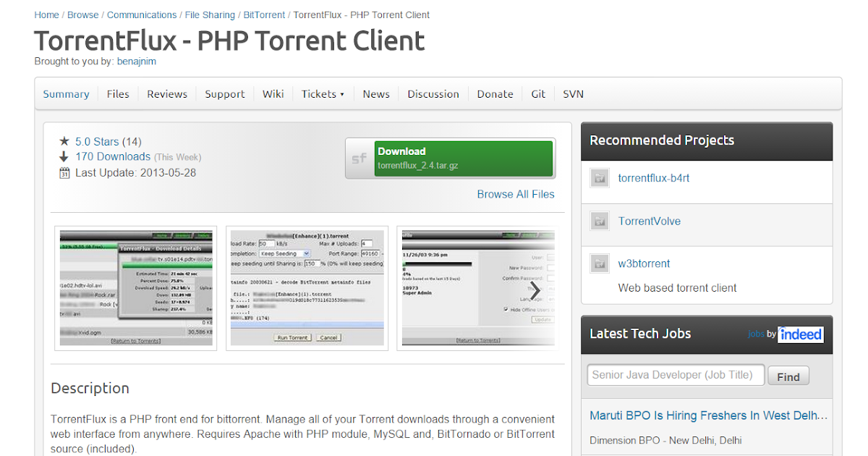The image size is (868, 456).
Task: Click the Recommended Projects heading
Action: [x=662, y=140]
